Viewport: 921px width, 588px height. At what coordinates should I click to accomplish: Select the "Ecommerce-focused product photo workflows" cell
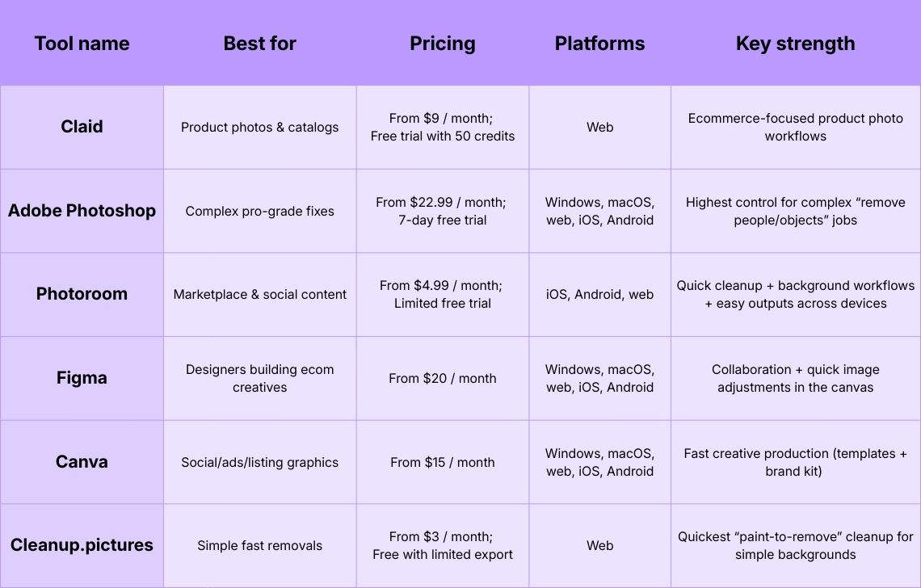[x=795, y=128]
